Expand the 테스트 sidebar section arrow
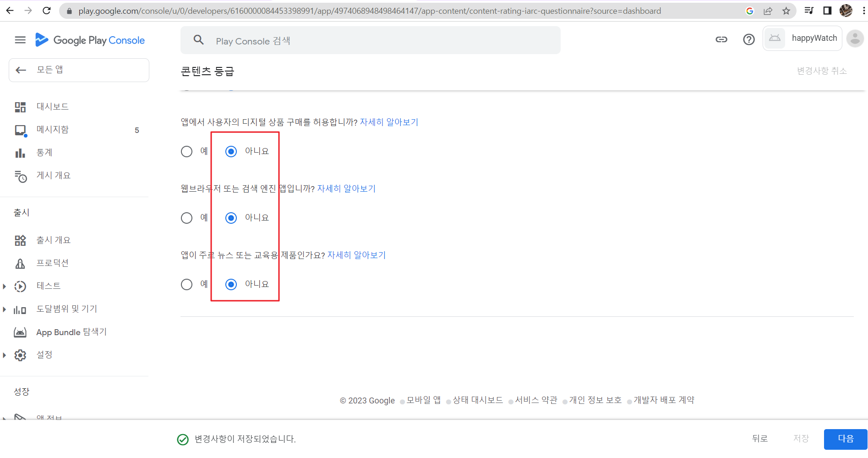Image resolution: width=868 pixels, height=458 pixels. coord(4,287)
